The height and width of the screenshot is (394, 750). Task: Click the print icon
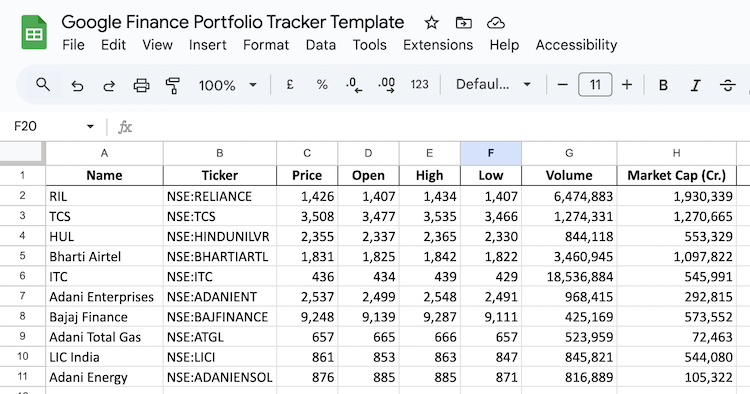[x=141, y=86]
